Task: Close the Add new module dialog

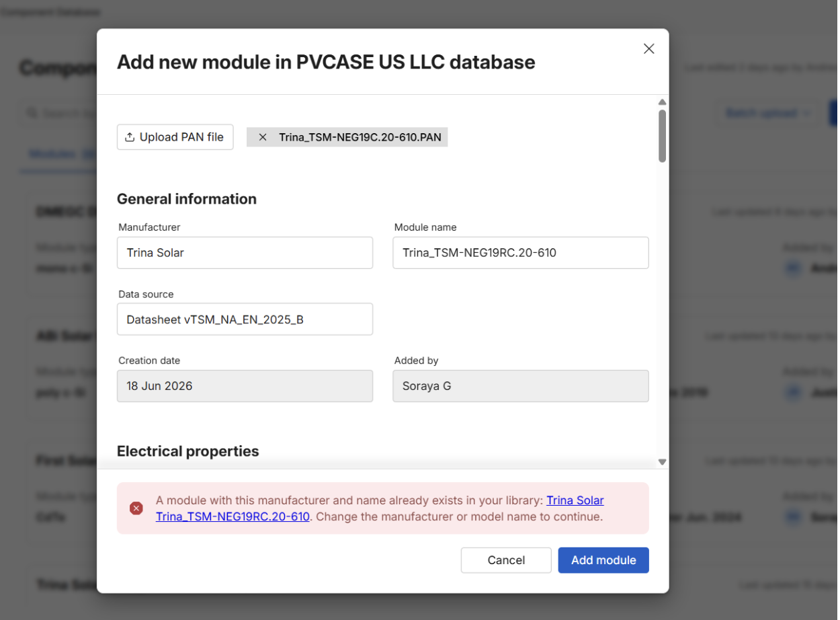Action: point(648,49)
